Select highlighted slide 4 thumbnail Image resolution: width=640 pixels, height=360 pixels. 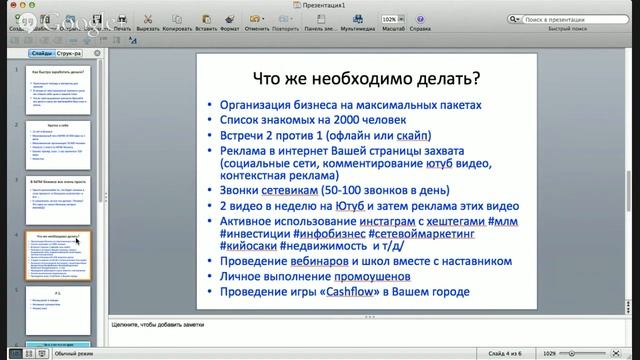pos(58,256)
